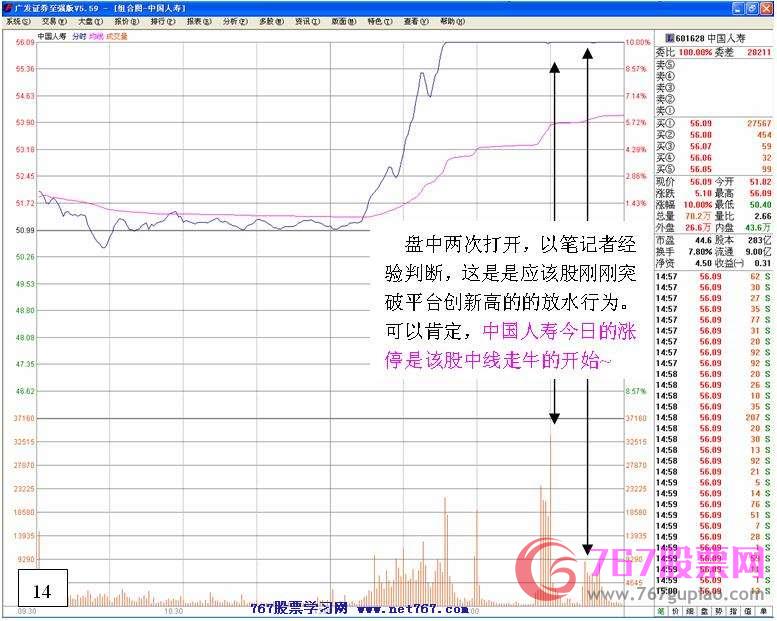Click the 量比 2.66 value
The image size is (777, 621).
[x=763, y=216]
